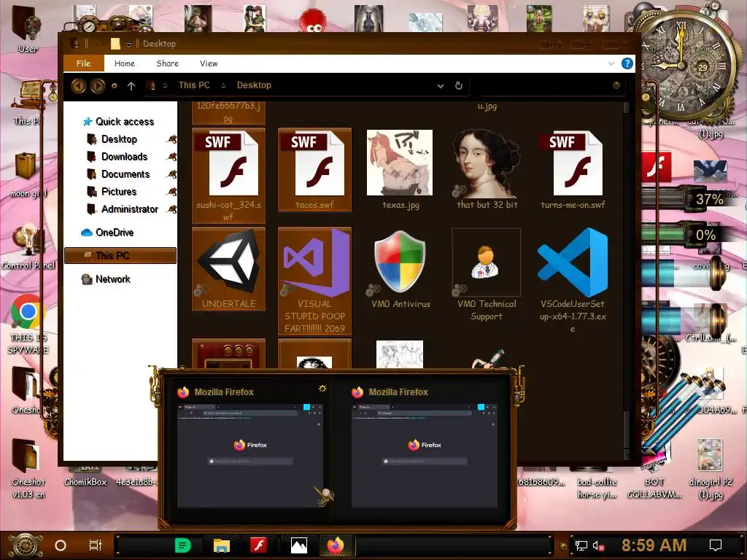This screenshot has width=747, height=560.
Task: Open the Photos app taskbar icon
Action: [x=298, y=545]
